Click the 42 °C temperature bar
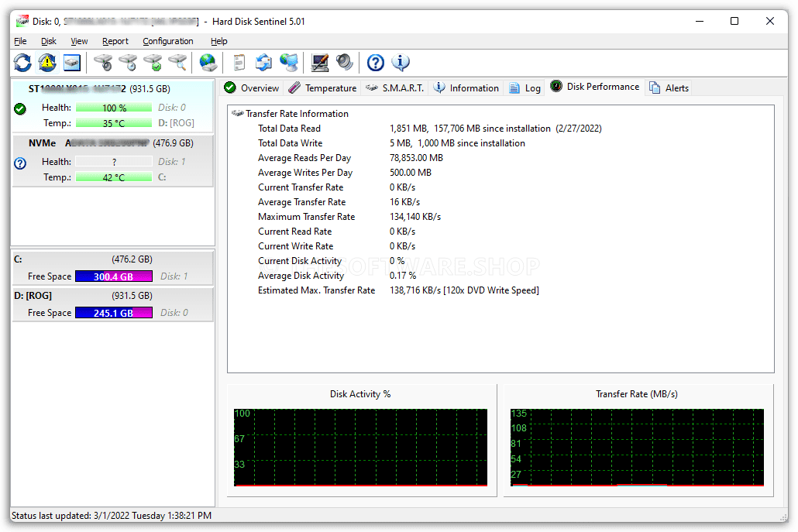This screenshot has width=798, height=532. 114,177
